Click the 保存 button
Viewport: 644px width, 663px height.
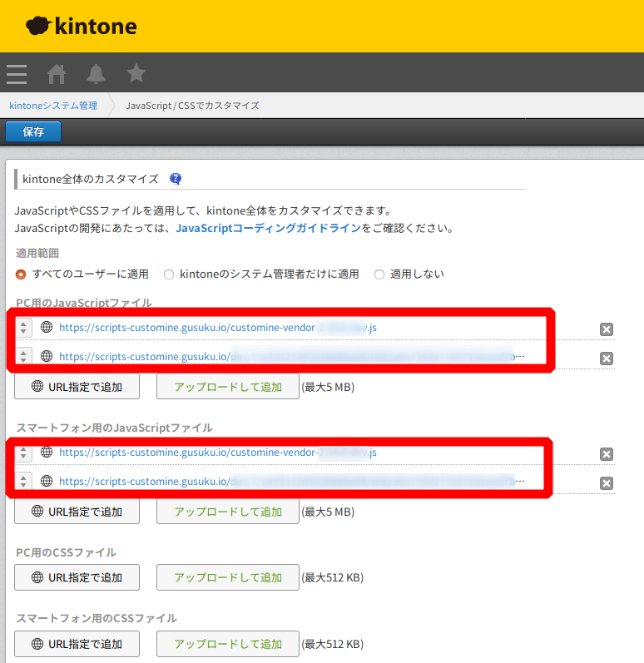(x=33, y=131)
